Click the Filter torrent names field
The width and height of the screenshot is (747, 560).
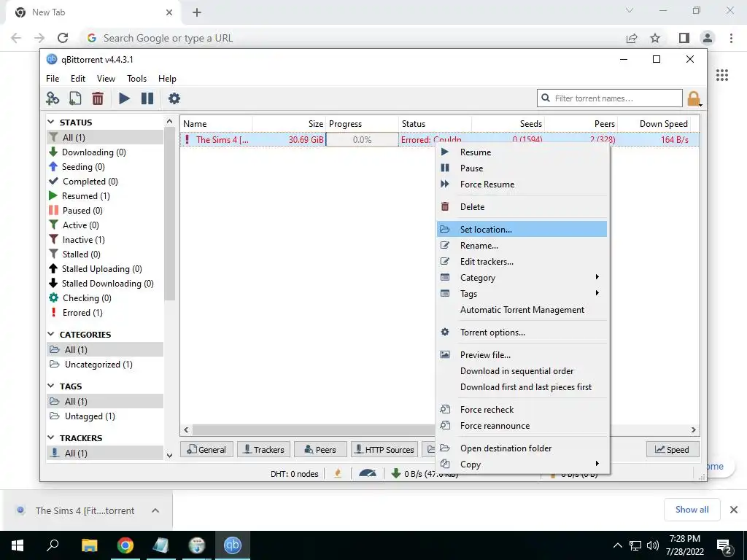pos(610,98)
